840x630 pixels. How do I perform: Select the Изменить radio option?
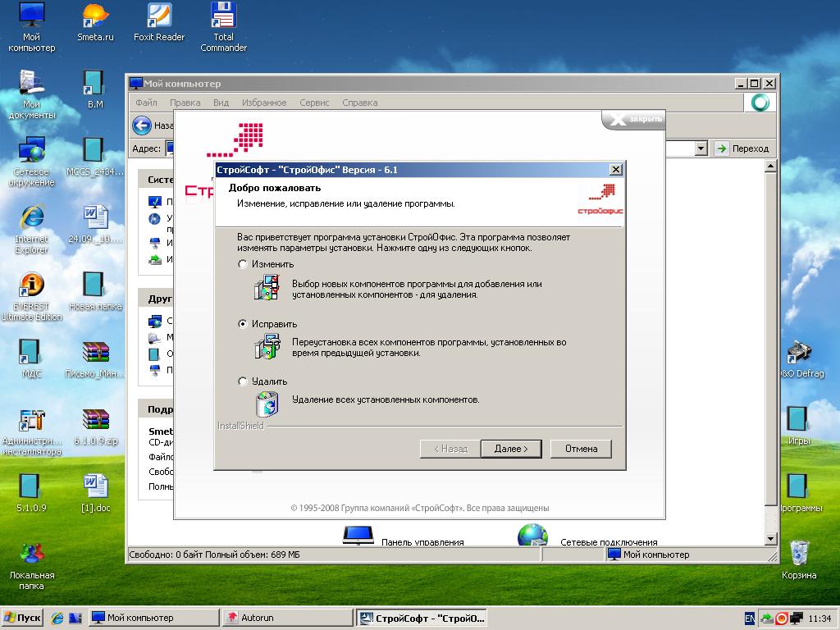pos(243,264)
